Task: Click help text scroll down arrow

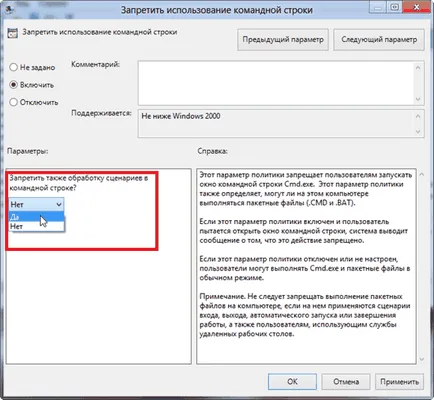Action: tap(422, 359)
